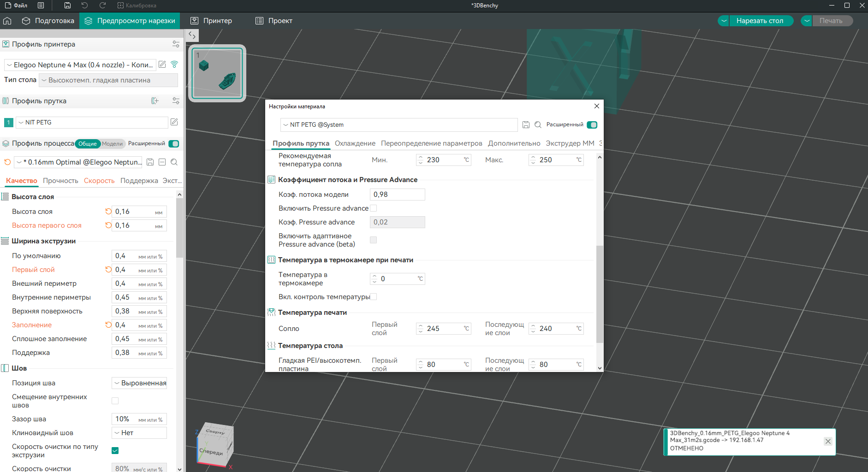Click the undo arrow icon in title bar
Viewport: 868px width, 472px height.
click(84, 6)
